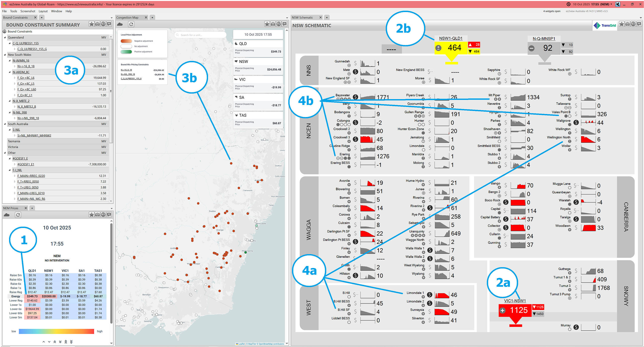Collapse the Queensland tree group
Viewport: 644px width, 347px height.
pos(5,37)
